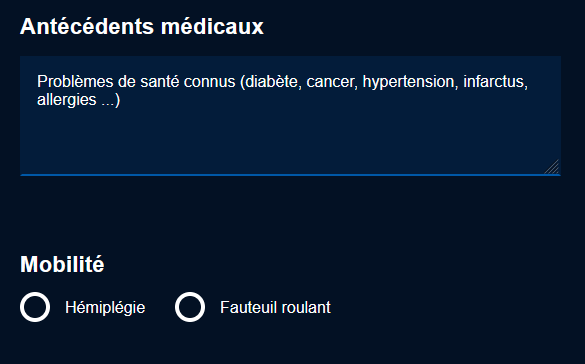Click the textarea resize handle corner

pos(552,167)
